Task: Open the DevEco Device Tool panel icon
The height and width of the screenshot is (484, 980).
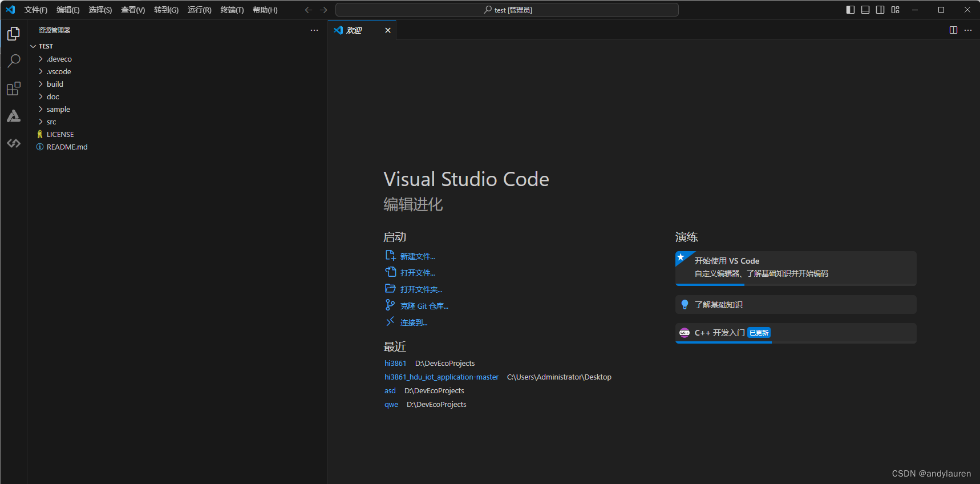Action: (x=14, y=116)
